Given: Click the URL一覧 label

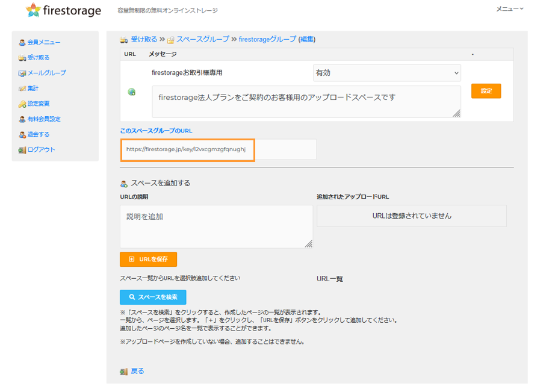Looking at the screenshot, I should click(329, 279).
